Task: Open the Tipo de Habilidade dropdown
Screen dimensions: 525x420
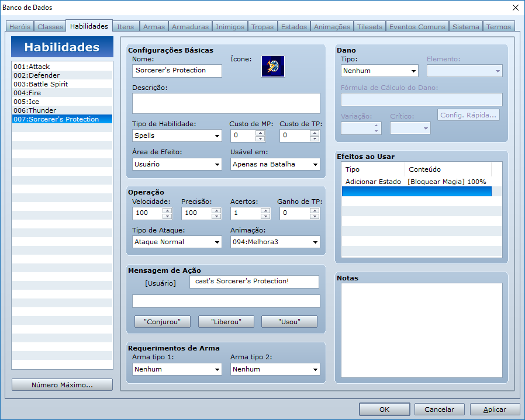Action: tap(177, 136)
